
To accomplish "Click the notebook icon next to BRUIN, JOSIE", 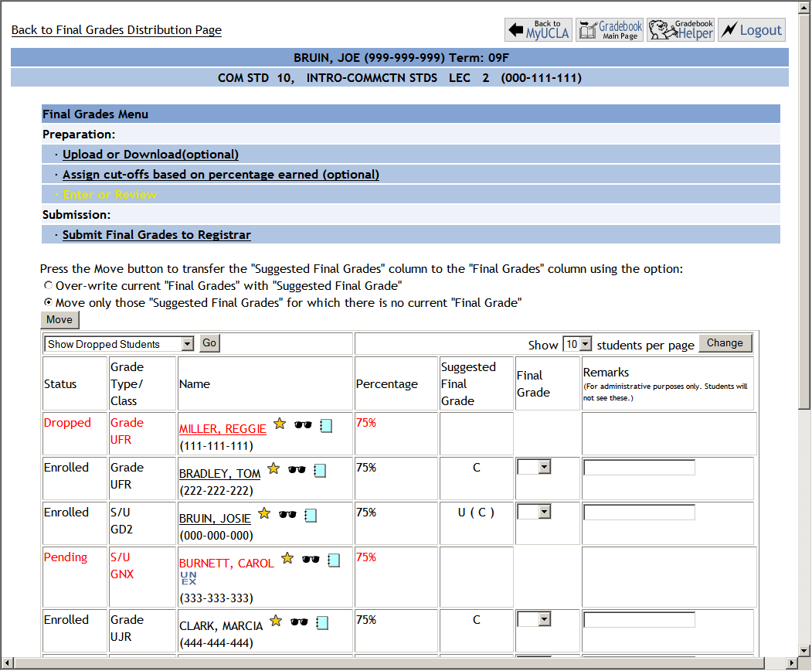I will click(311, 515).
